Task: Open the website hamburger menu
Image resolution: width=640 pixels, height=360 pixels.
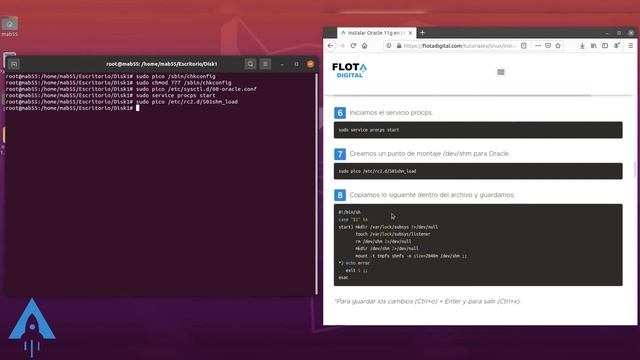Action: click(501, 72)
